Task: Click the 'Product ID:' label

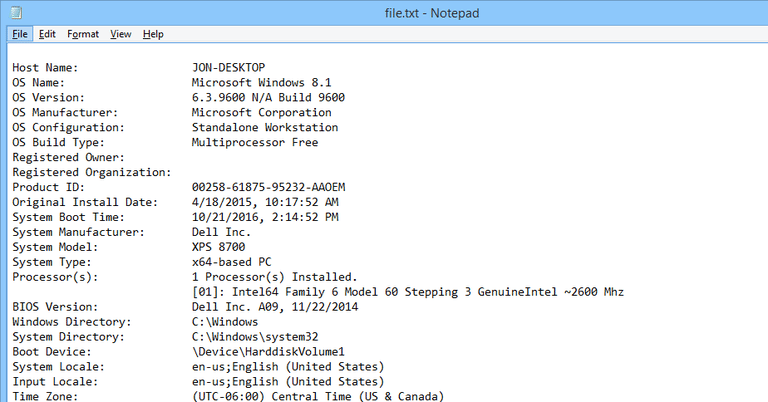Action: [x=48, y=187]
